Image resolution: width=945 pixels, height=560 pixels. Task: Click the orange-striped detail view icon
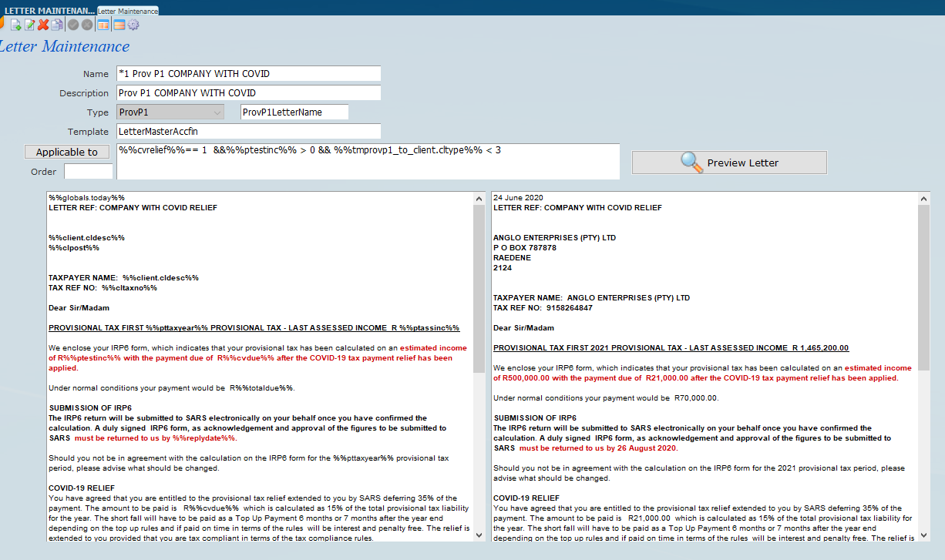[x=119, y=25]
